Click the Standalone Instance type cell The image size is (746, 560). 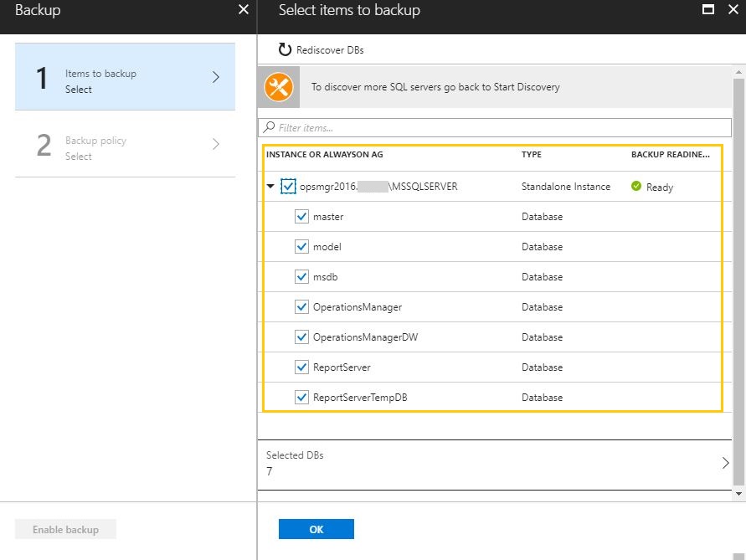tap(566, 187)
